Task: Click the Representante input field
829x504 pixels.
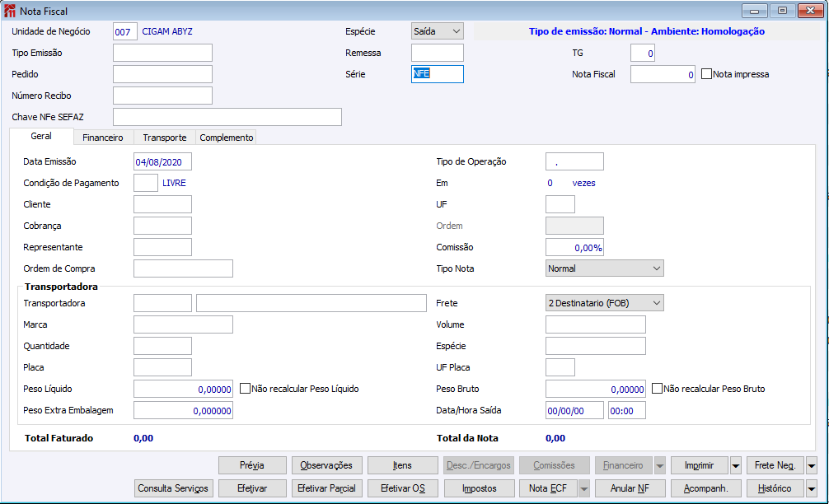Action: [162, 247]
